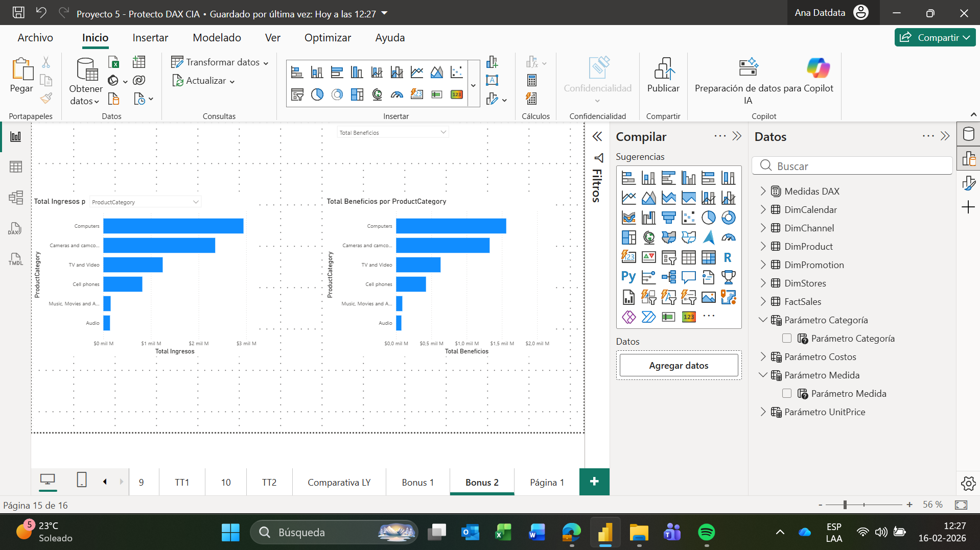This screenshot has width=980, height=550.
Task: Open the Modelado ribbon tab
Action: (217, 38)
